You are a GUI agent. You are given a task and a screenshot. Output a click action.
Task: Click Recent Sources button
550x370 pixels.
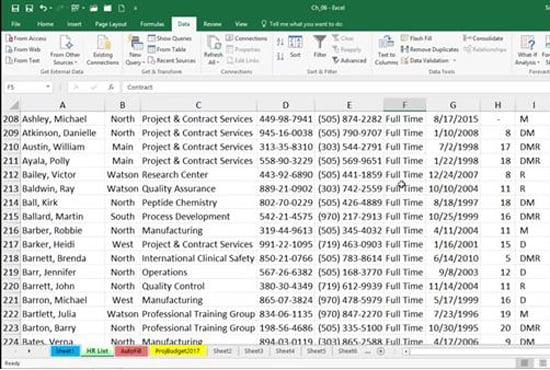coord(172,60)
